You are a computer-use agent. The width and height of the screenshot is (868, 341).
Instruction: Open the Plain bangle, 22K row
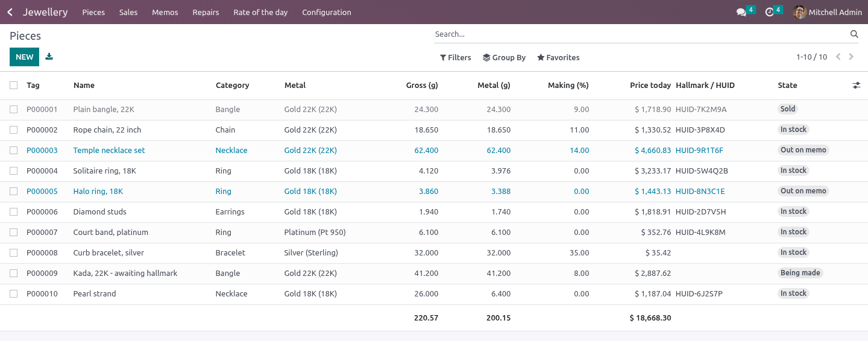pyautogui.click(x=434, y=110)
